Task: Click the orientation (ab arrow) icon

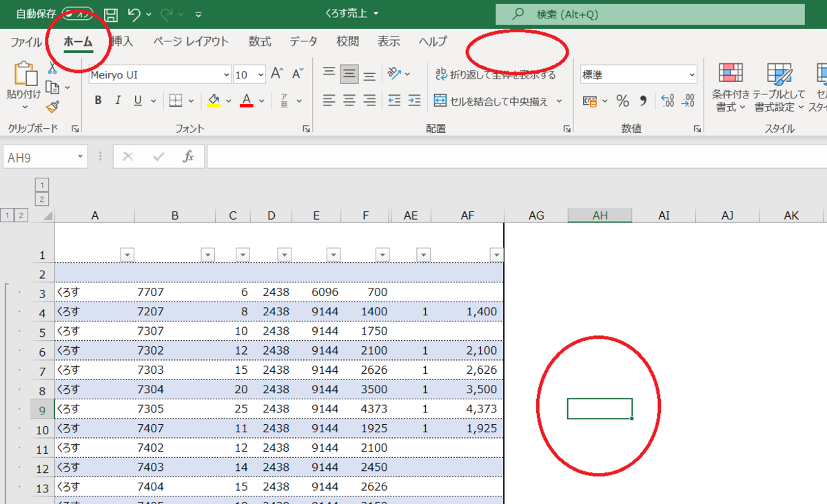Action: [394, 74]
